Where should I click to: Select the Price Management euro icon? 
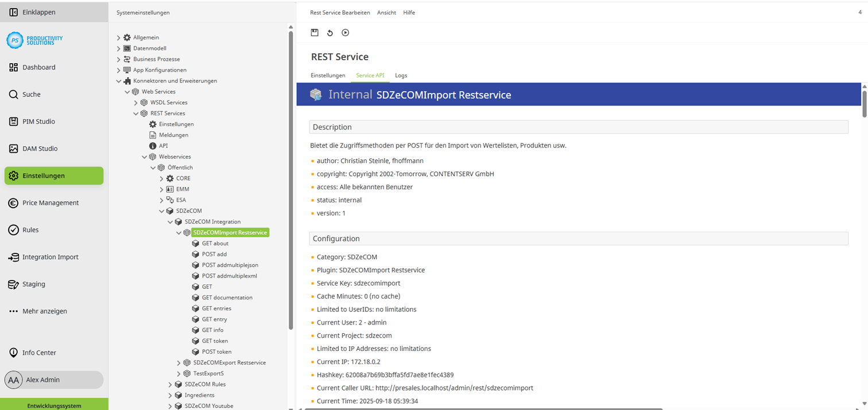coord(14,202)
